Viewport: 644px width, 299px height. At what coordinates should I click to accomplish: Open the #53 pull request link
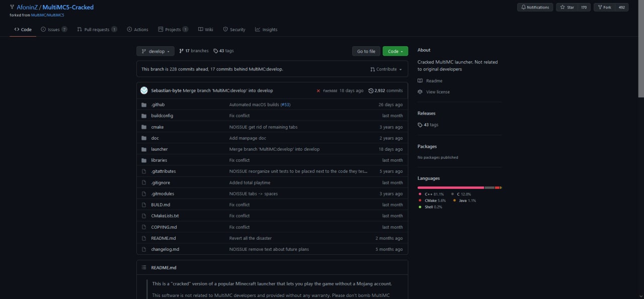tap(285, 105)
